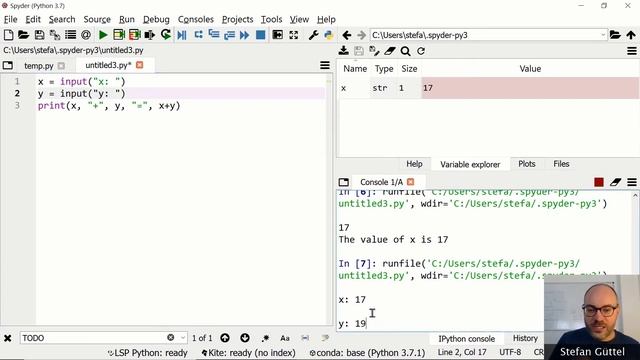This screenshot has width=640, height=360.
Task: Open console pane options hamburger menu
Action: (x=632, y=182)
